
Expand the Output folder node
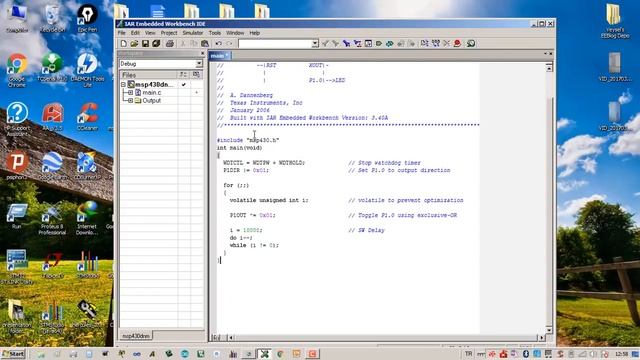click(130, 100)
